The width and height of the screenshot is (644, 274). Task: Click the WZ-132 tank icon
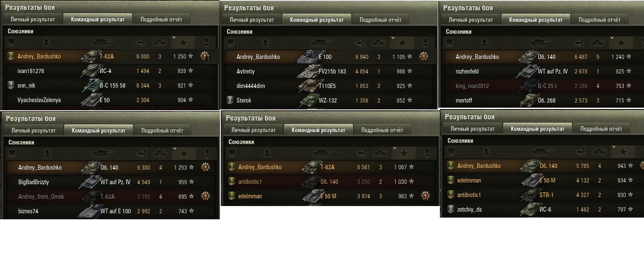(308, 100)
